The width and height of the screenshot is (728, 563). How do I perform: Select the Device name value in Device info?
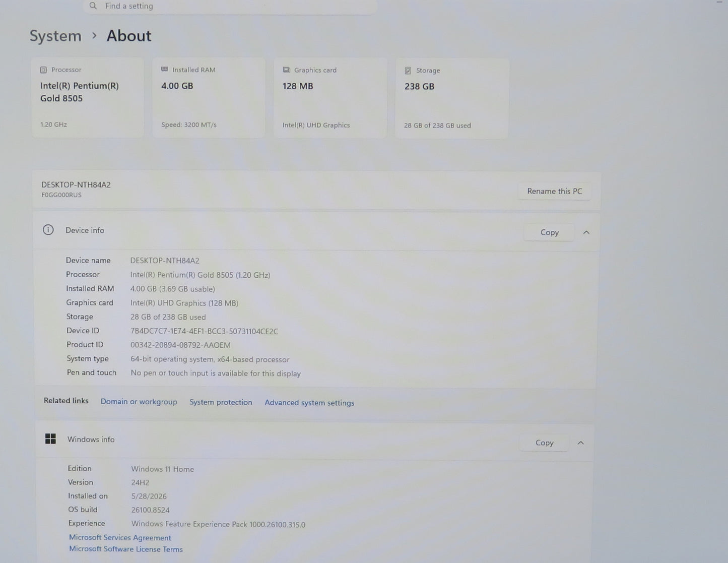[165, 261]
